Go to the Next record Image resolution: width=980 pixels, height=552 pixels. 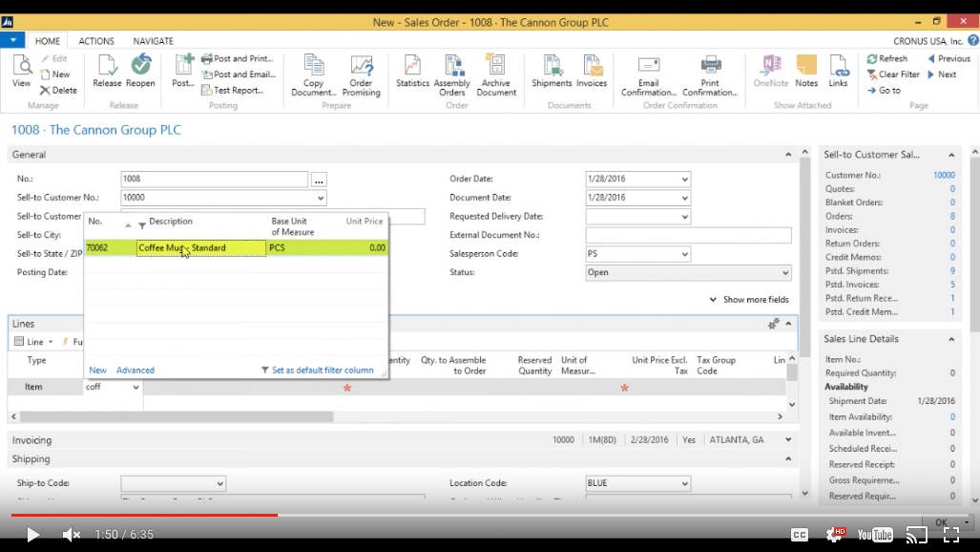click(942, 74)
